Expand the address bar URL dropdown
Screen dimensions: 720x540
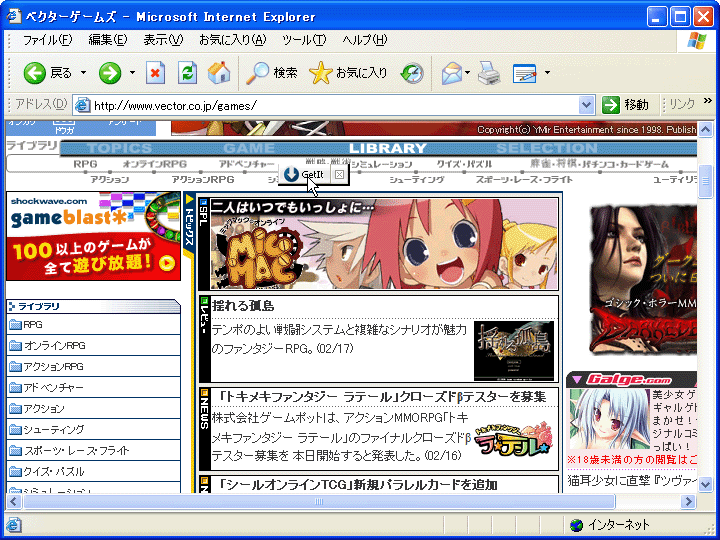point(586,105)
